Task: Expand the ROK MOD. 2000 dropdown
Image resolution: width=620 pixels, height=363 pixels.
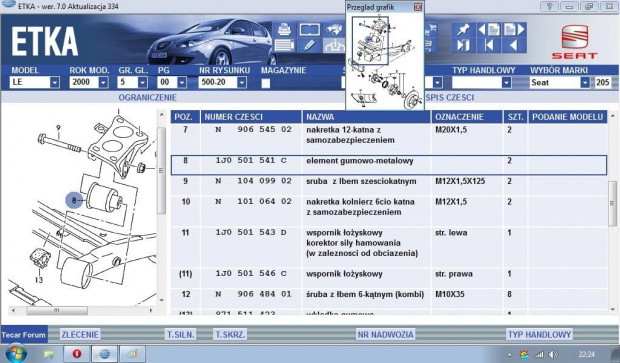Action: (x=89, y=82)
